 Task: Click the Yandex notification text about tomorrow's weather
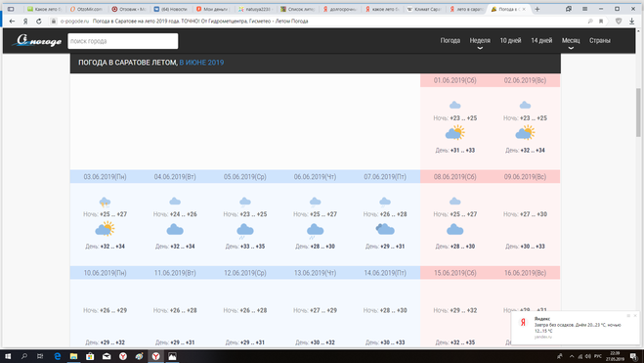[577, 328]
